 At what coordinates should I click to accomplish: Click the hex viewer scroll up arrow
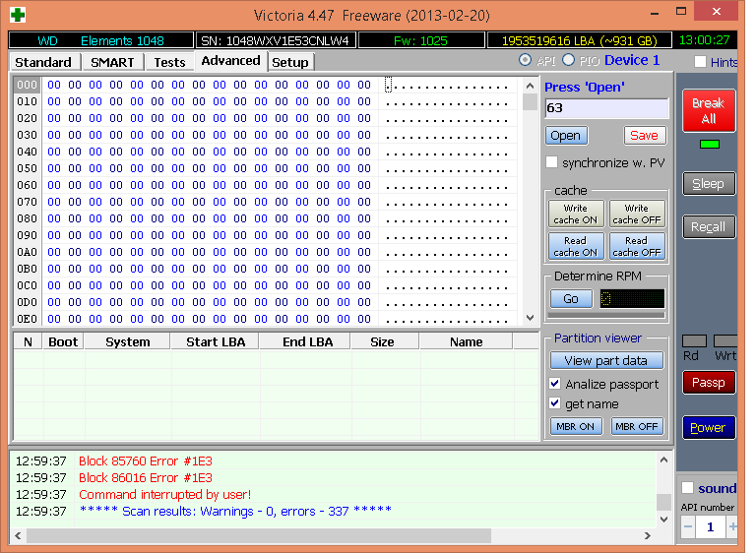point(530,86)
